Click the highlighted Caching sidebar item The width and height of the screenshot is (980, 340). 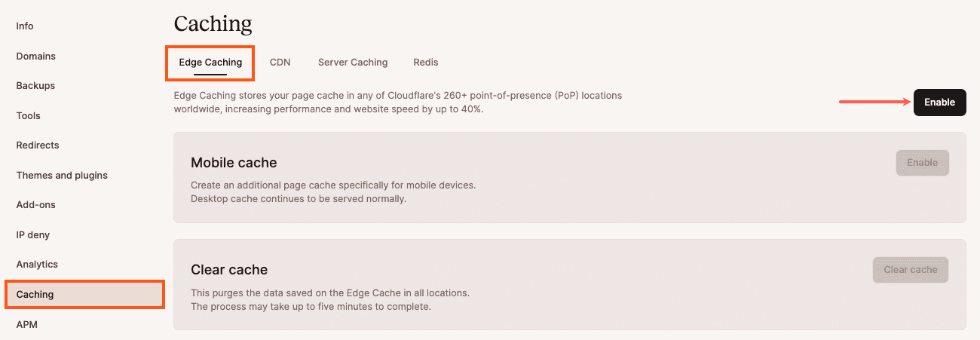tap(35, 294)
